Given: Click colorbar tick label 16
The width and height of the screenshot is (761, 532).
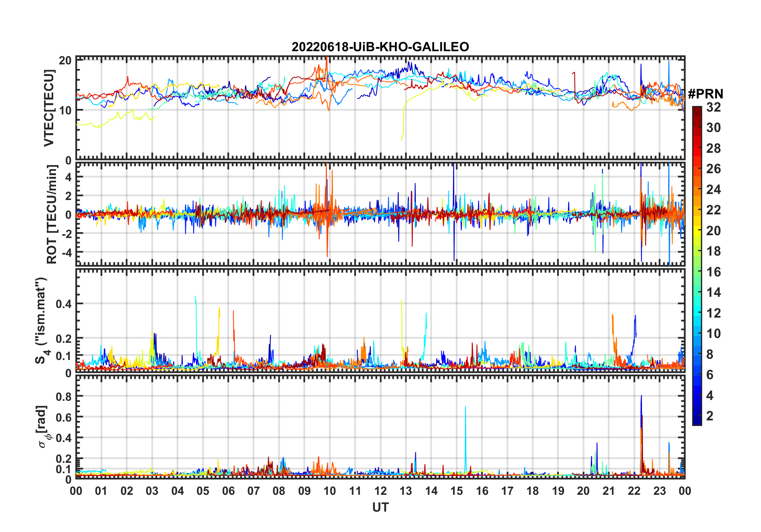Looking at the screenshot, I should tap(713, 272).
